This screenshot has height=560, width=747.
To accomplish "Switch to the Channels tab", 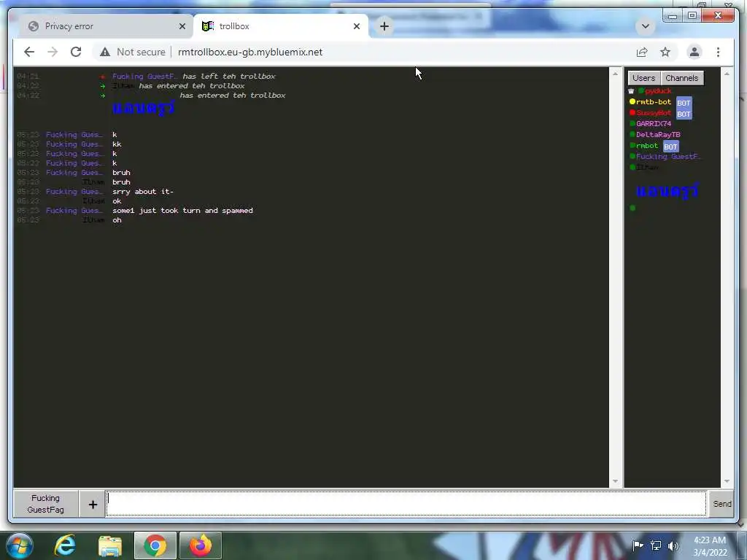I will (x=682, y=78).
